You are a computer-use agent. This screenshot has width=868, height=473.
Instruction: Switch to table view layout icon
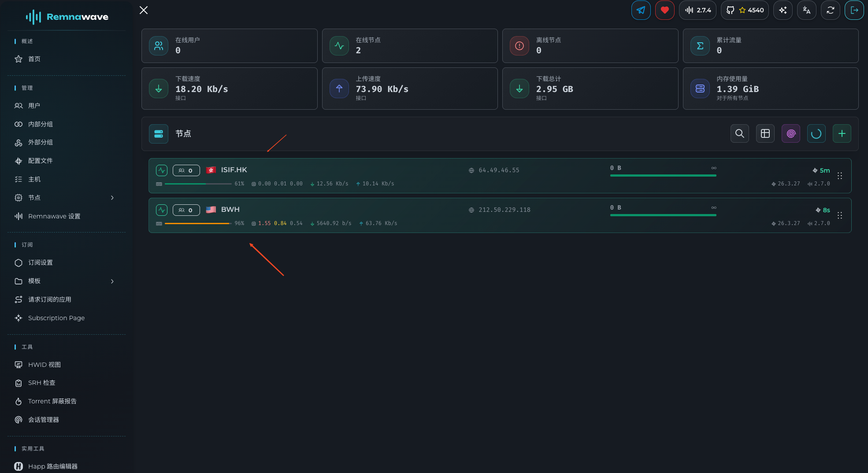765,133
